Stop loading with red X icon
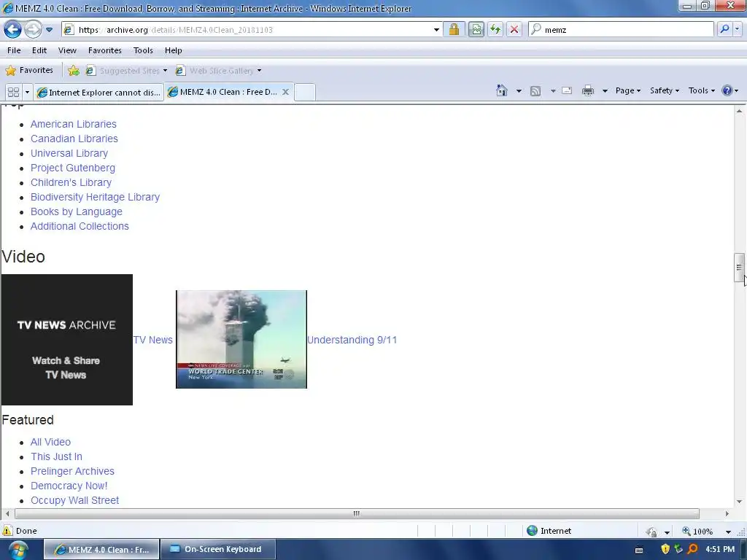 click(x=514, y=29)
